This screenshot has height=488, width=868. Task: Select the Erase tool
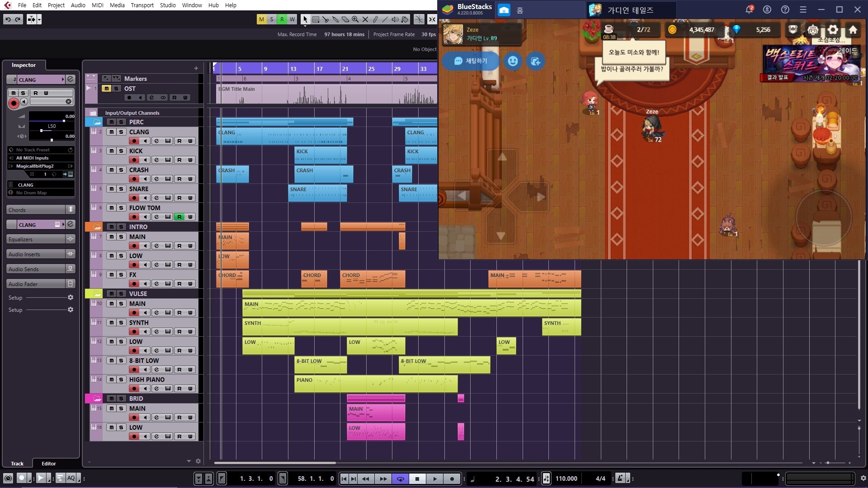click(345, 19)
